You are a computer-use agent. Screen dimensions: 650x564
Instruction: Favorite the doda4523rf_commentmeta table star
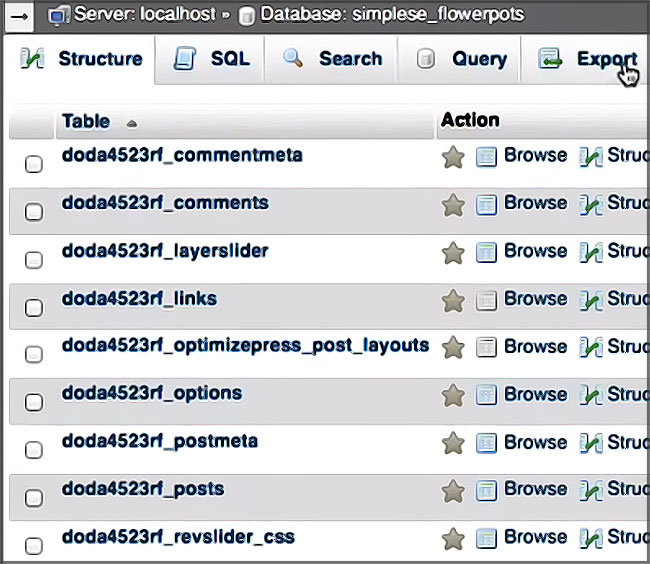pyautogui.click(x=453, y=157)
